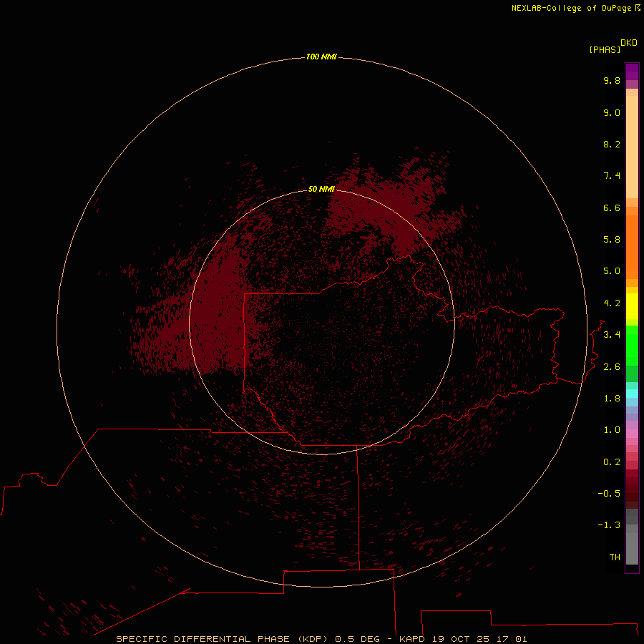Click the 5.0 color scale value

(x=612, y=271)
